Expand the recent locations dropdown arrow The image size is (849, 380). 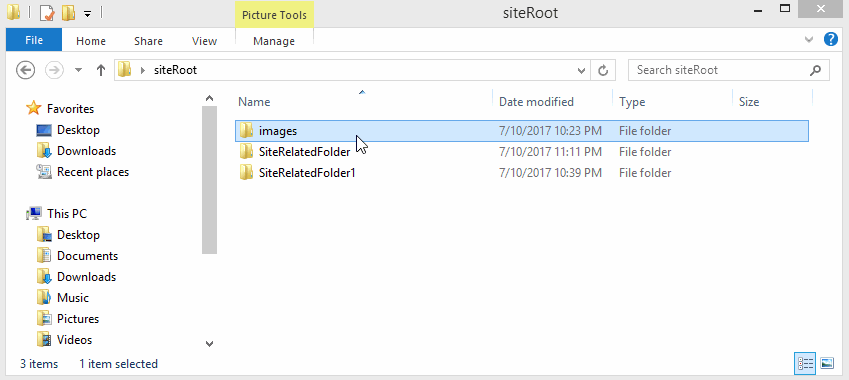coord(78,70)
